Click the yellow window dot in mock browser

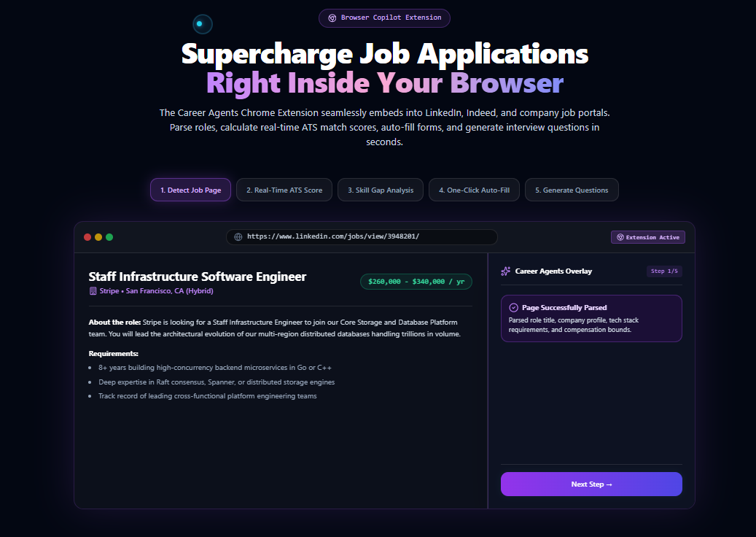[98, 237]
